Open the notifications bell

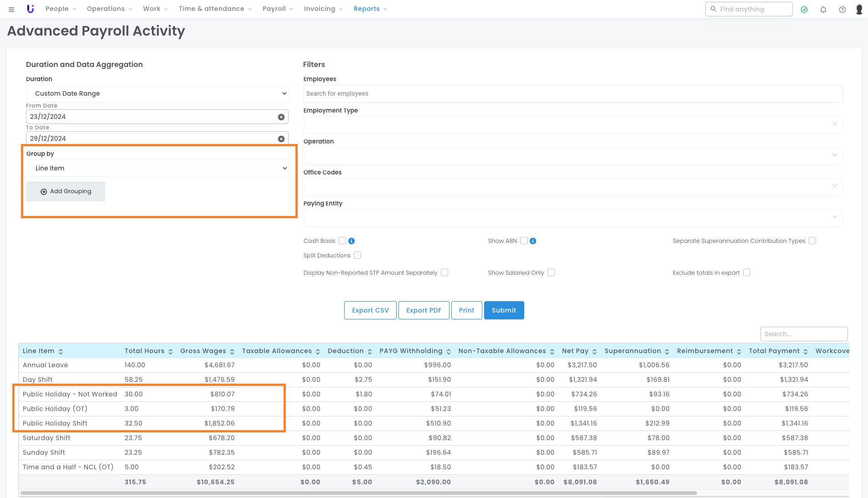(x=823, y=10)
